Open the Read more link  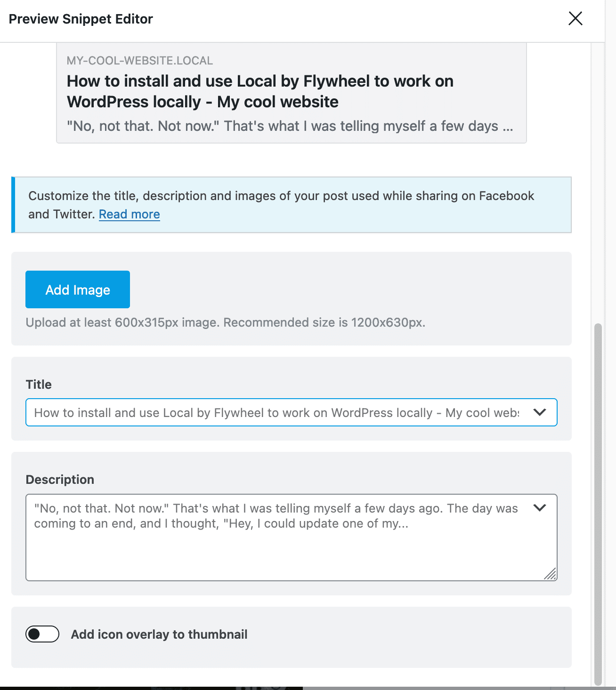130,214
